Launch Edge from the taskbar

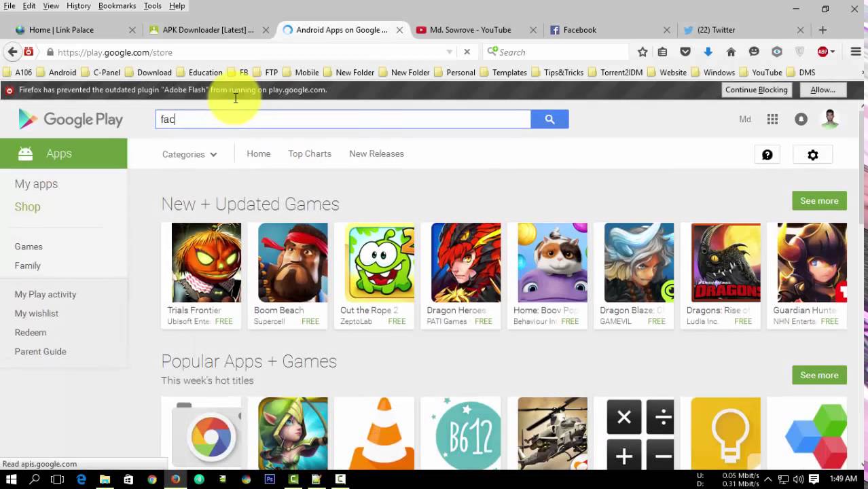point(82,479)
